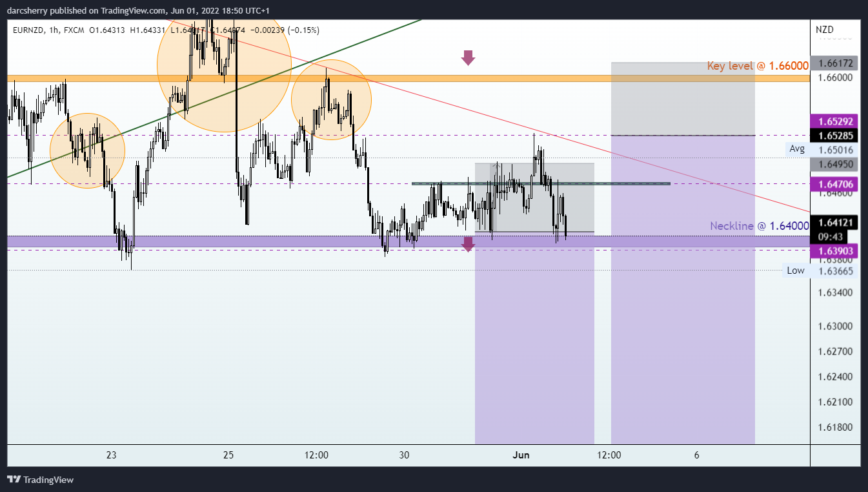Click the 30 date on time axis

point(404,455)
